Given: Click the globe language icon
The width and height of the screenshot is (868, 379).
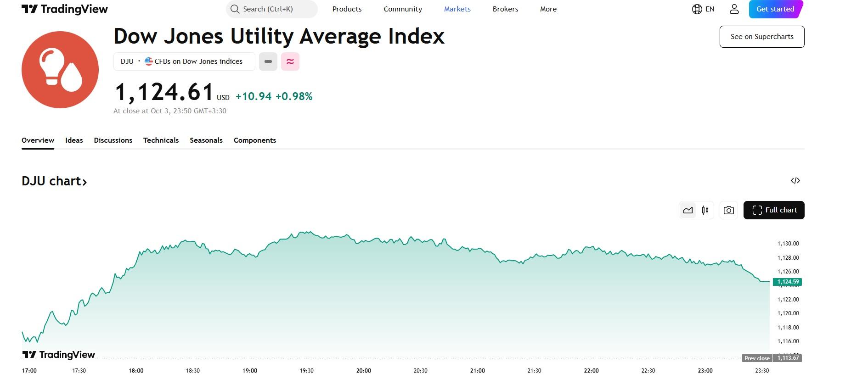Looking at the screenshot, I should click(x=697, y=9).
